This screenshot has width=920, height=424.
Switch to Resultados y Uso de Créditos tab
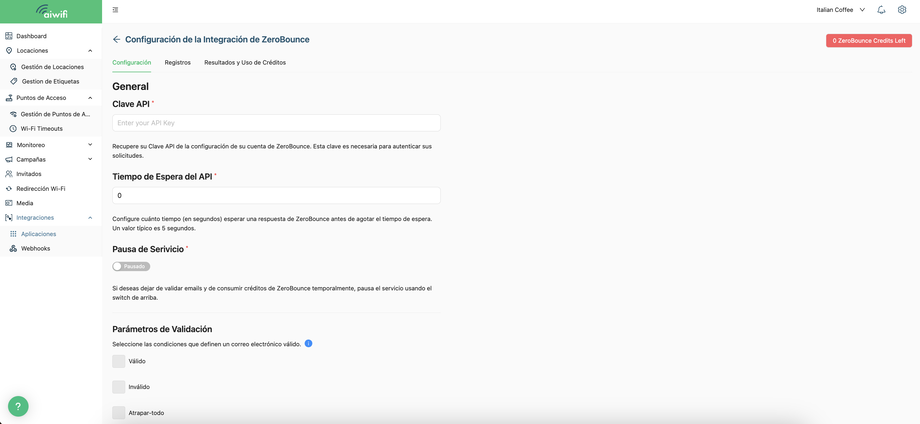[245, 62]
